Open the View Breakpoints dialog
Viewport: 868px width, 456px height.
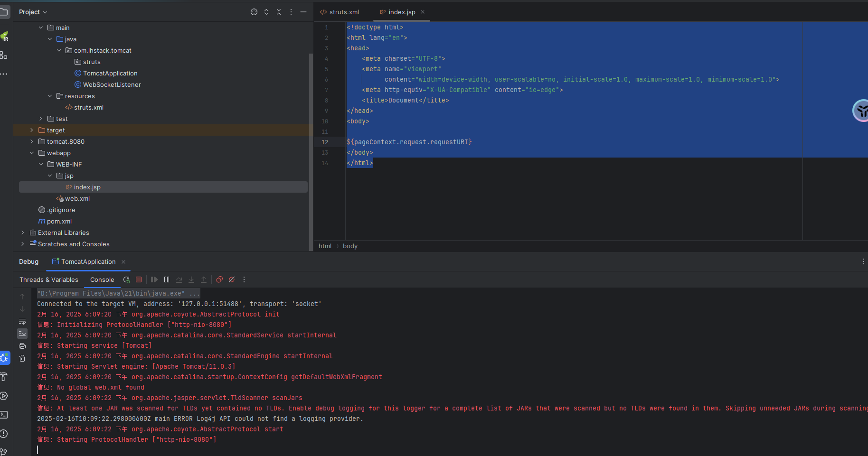(219, 280)
